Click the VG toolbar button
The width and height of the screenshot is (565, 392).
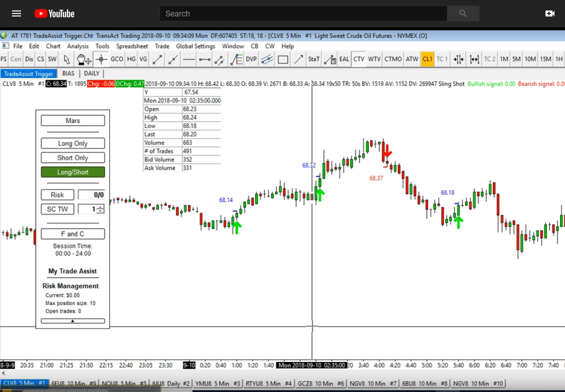pos(143,59)
